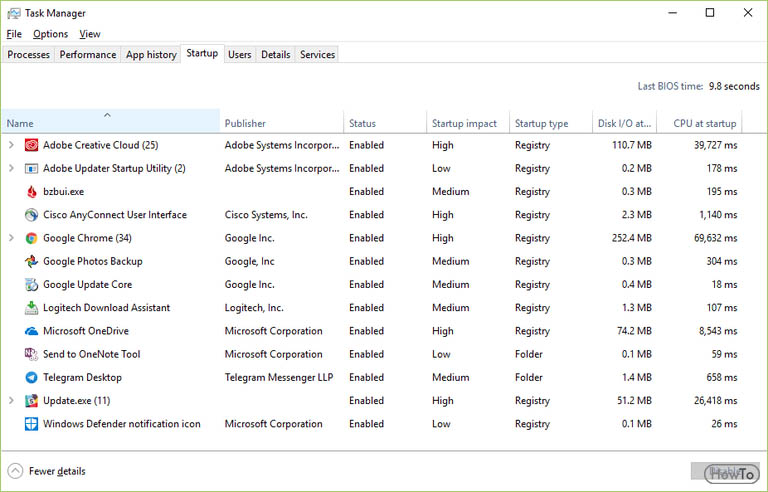Select the Adobe Creative Cloud (25) row name
Screen dimensions: 768x492
click(x=100, y=145)
